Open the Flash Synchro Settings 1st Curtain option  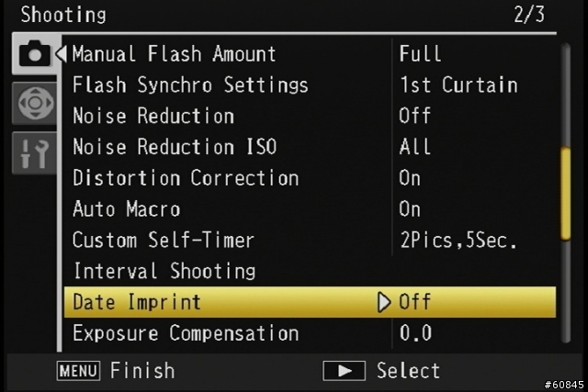[458, 84]
